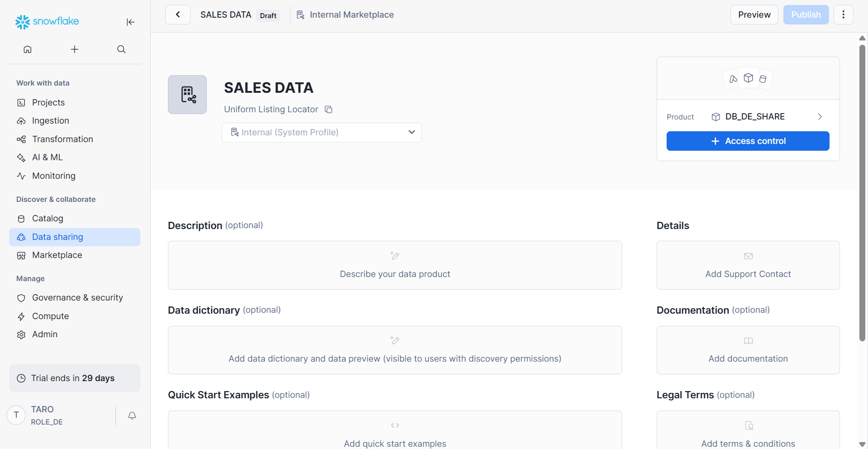This screenshot has width=868, height=449.
Task: Open search with the magnifier icon
Action: coord(121,49)
